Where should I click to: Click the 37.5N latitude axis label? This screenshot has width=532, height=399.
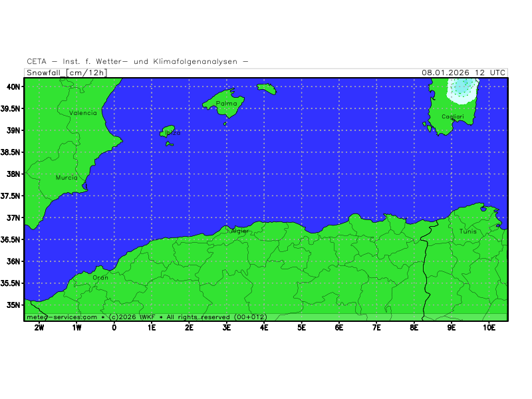(12, 196)
